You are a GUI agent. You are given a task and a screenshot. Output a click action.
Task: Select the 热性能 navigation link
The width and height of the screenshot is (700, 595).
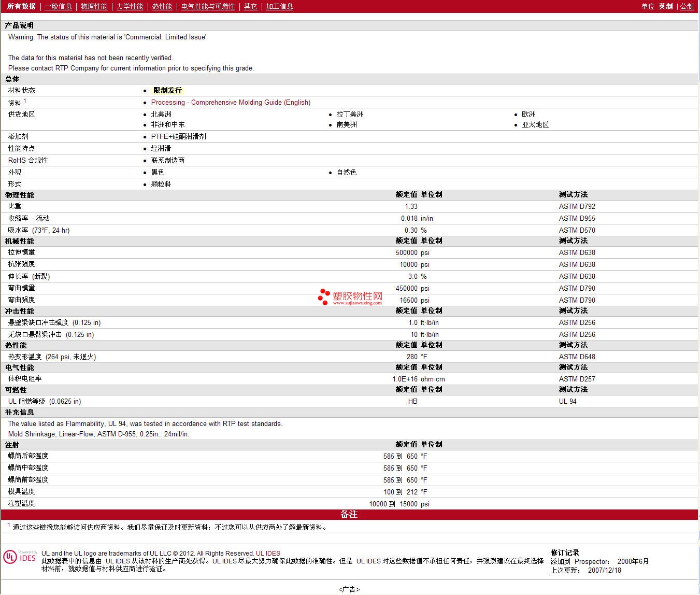(162, 7)
